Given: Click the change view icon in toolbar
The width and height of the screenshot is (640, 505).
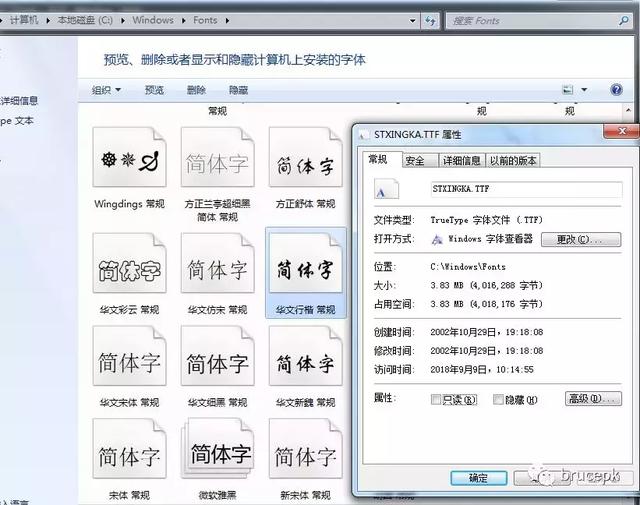Looking at the screenshot, I should (x=567, y=89).
